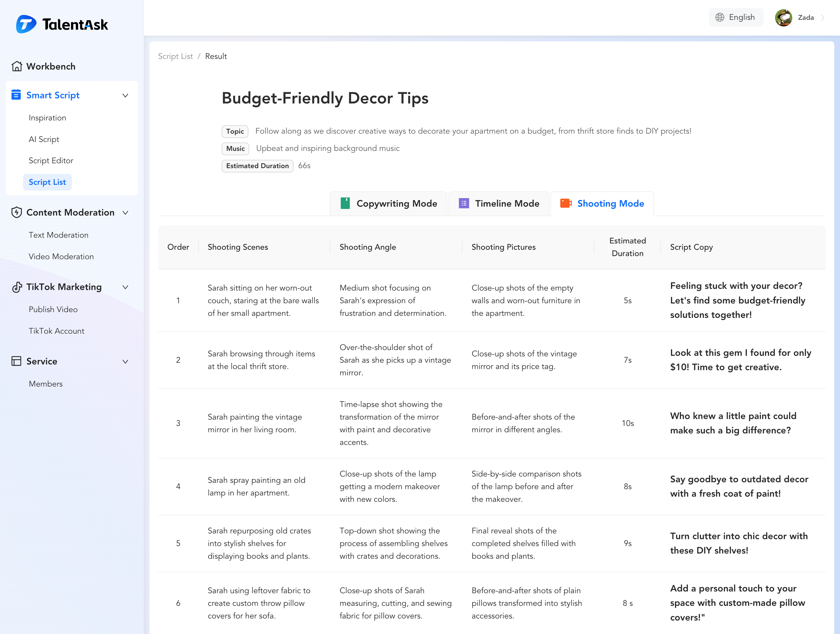Image resolution: width=840 pixels, height=634 pixels.
Task: Click the Content Moderation shield icon
Action: (17, 212)
